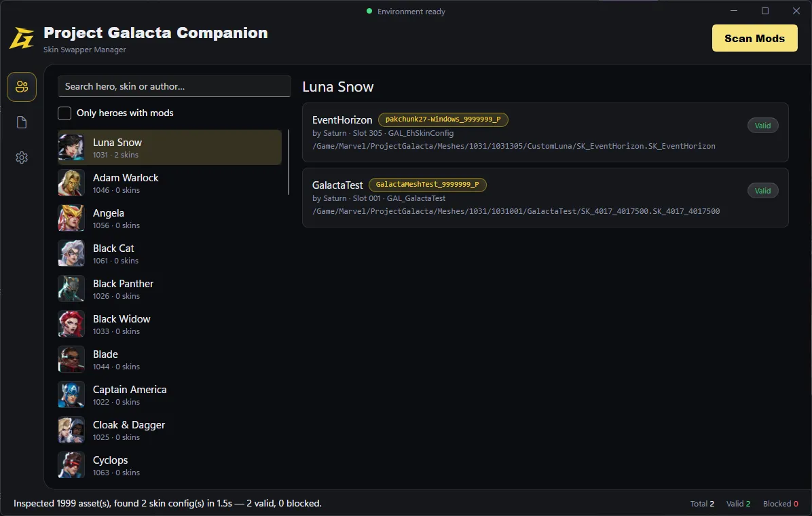The width and height of the screenshot is (812, 516).
Task: Click Total 2 status counter
Action: (702, 504)
